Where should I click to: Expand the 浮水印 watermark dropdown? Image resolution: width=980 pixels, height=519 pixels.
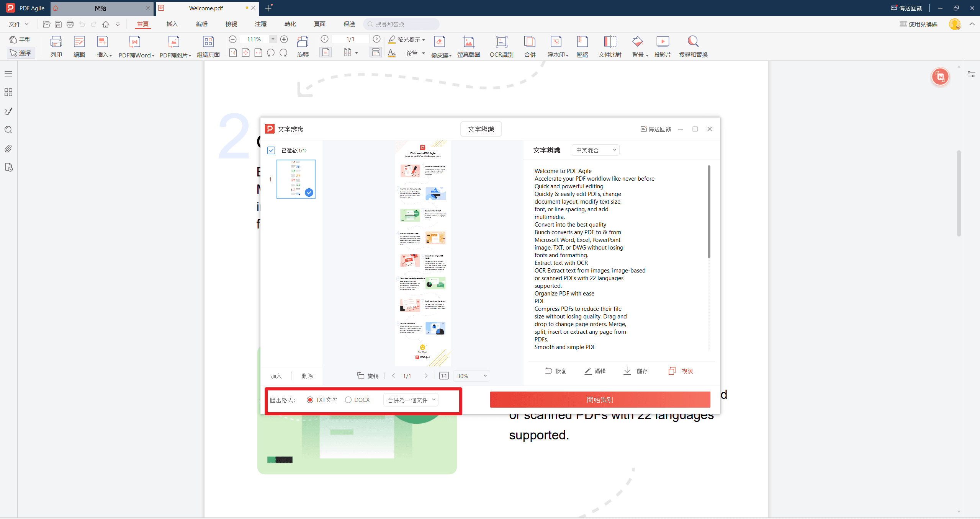point(567,55)
